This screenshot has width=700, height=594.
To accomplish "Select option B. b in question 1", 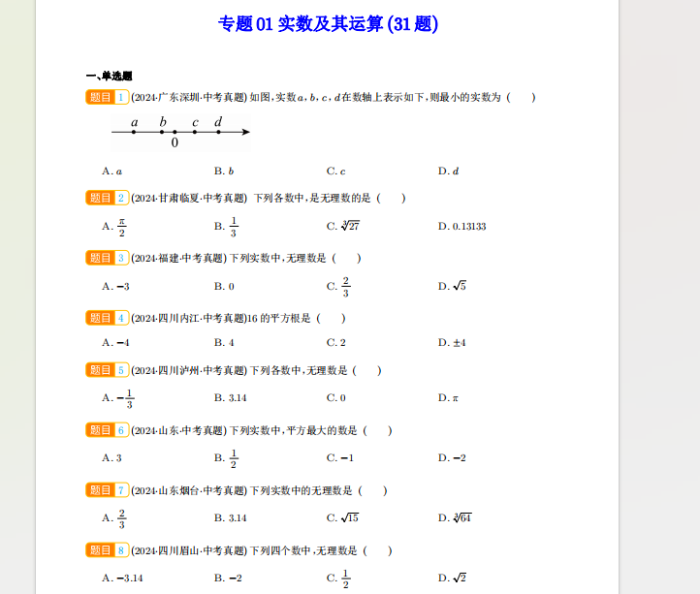I will click(x=224, y=172).
